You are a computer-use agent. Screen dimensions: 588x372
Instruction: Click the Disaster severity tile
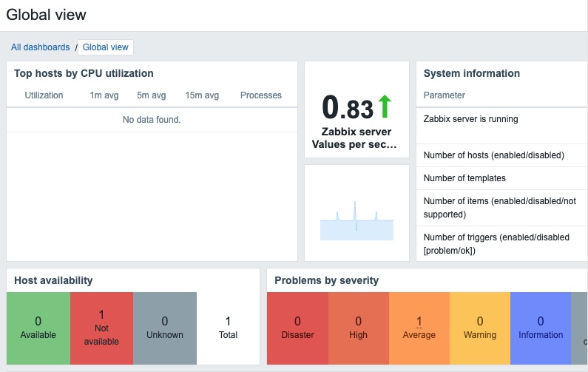[x=298, y=328]
